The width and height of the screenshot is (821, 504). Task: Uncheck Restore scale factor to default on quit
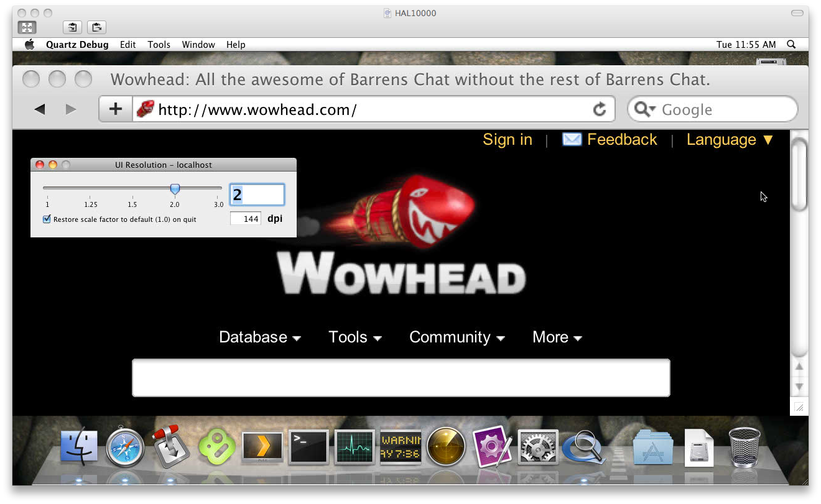[47, 219]
